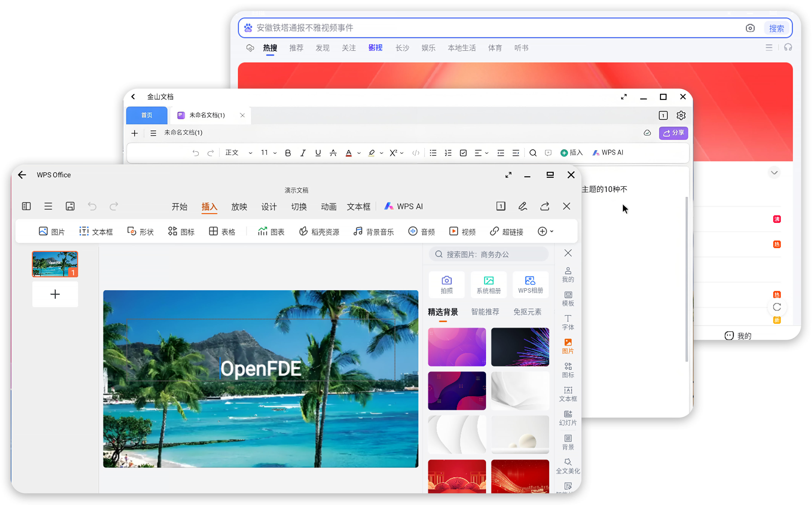This screenshot has height=505, width=812.
Task: Open 我的 in the right sidebar
Action: tap(568, 275)
